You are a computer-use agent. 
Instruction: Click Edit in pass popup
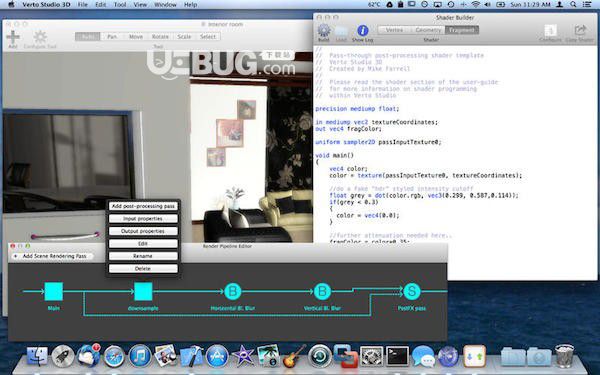point(143,244)
